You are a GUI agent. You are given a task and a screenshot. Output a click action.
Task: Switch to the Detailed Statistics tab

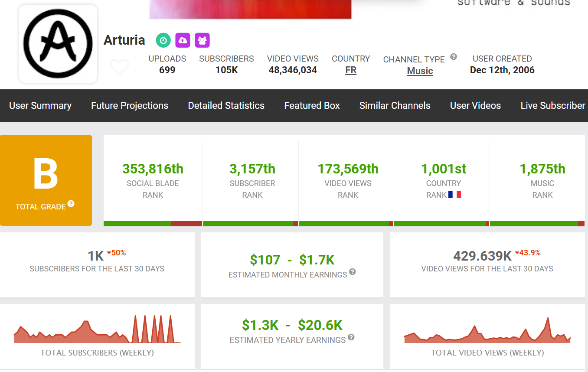(x=226, y=105)
